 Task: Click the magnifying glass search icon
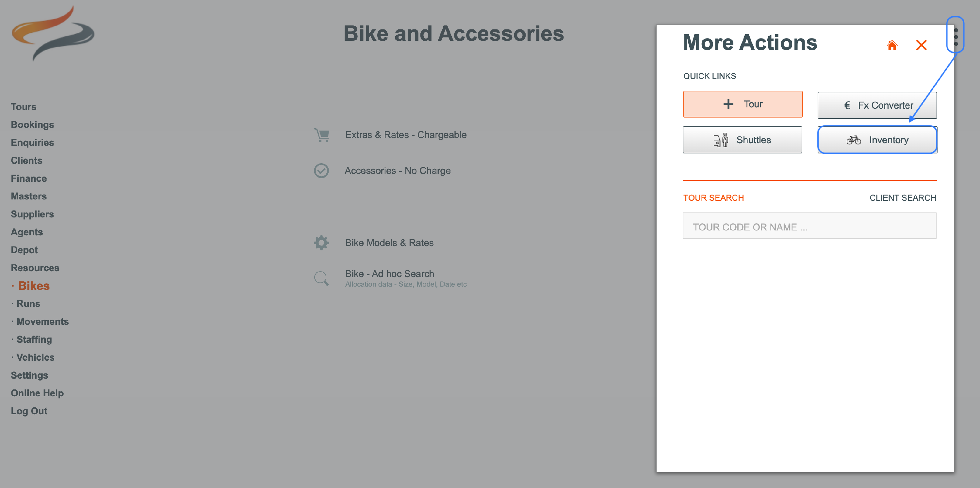(321, 278)
